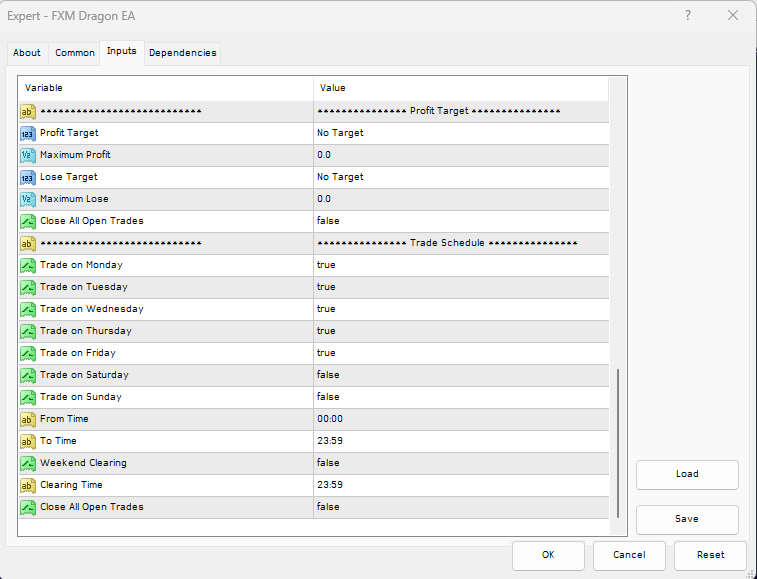Select the Trade on Tuesday true value
This screenshot has width=757, height=579.
click(x=326, y=287)
